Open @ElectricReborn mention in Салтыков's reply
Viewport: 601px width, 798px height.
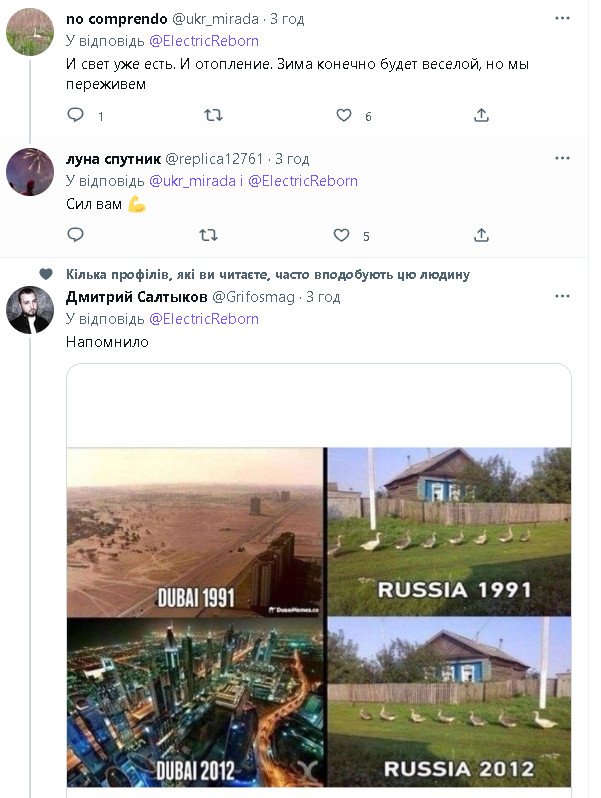coord(204,319)
